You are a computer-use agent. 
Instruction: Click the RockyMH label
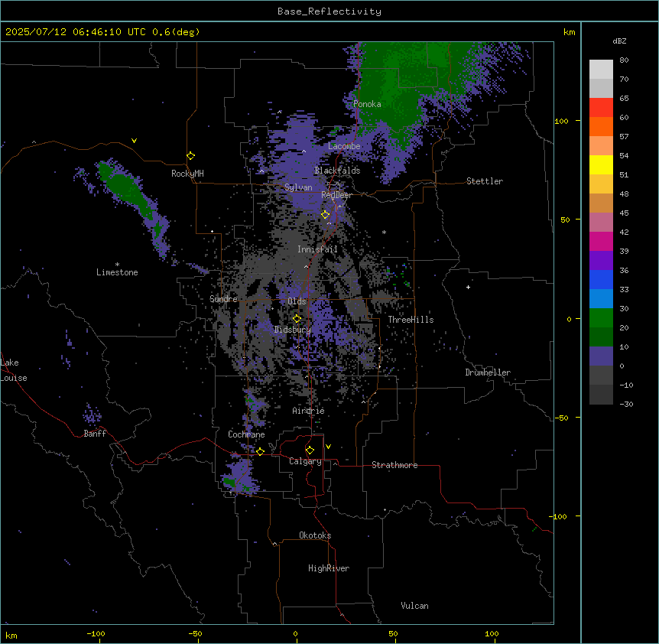click(x=187, y=174)
